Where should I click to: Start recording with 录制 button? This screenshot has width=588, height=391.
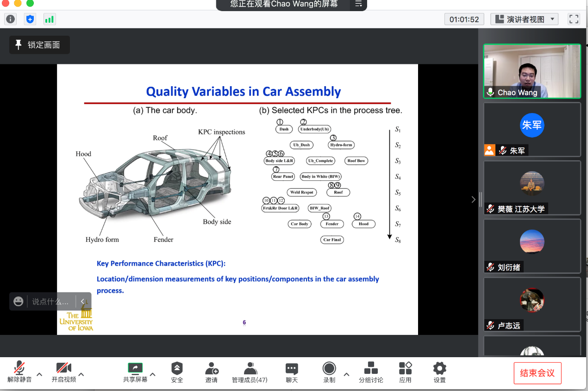tap(329, 372)
